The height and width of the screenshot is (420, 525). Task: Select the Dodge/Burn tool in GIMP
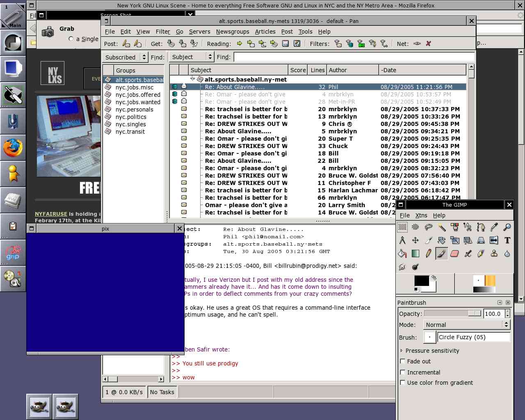(x=415, y=267)
